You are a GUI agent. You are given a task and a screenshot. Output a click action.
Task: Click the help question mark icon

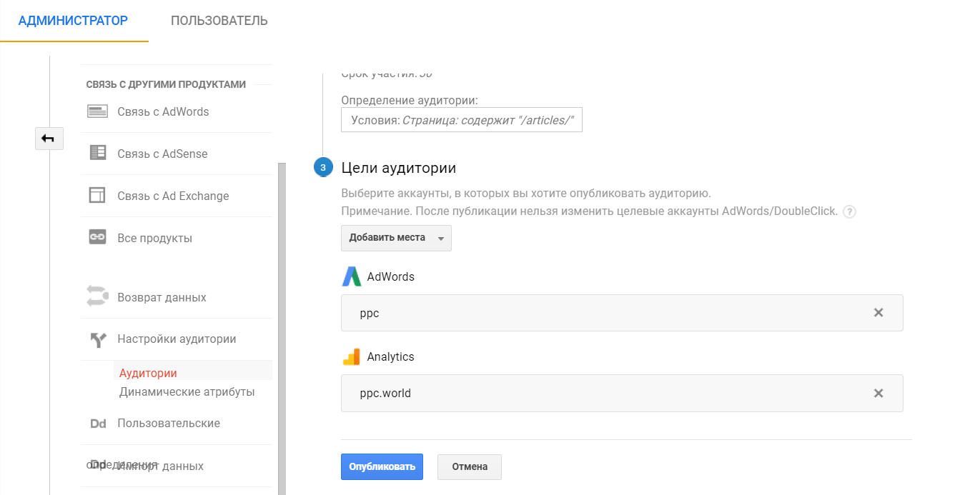pyautogui.click(x=850, y=211)
